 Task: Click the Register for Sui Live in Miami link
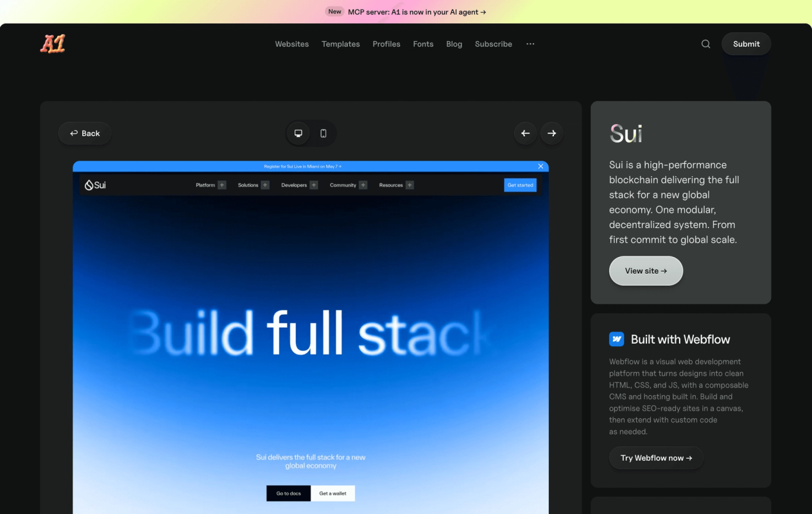[x=303, y=166]
